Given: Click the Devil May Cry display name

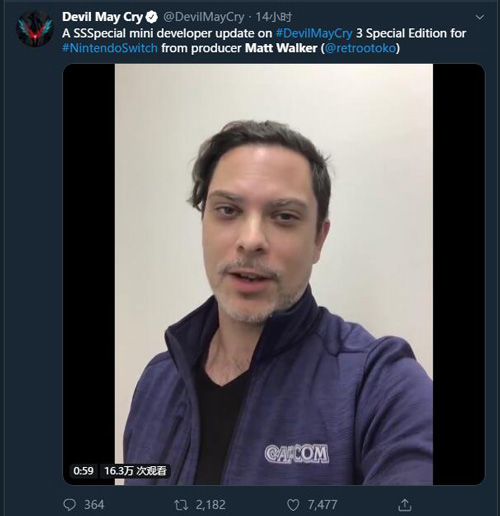Looking at the screenshot, I should (102, 17).
